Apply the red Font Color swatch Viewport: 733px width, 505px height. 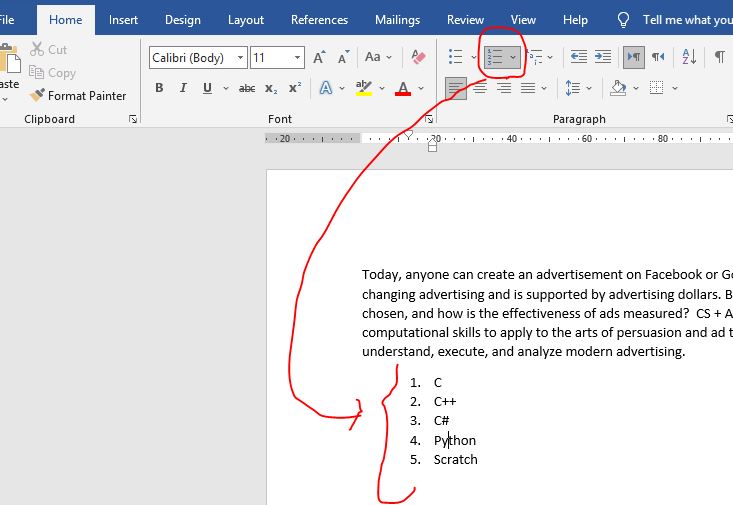click(x=403, y=89)
